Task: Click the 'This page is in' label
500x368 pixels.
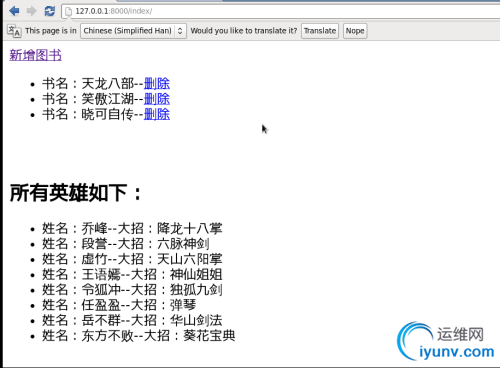Action: 51,31
